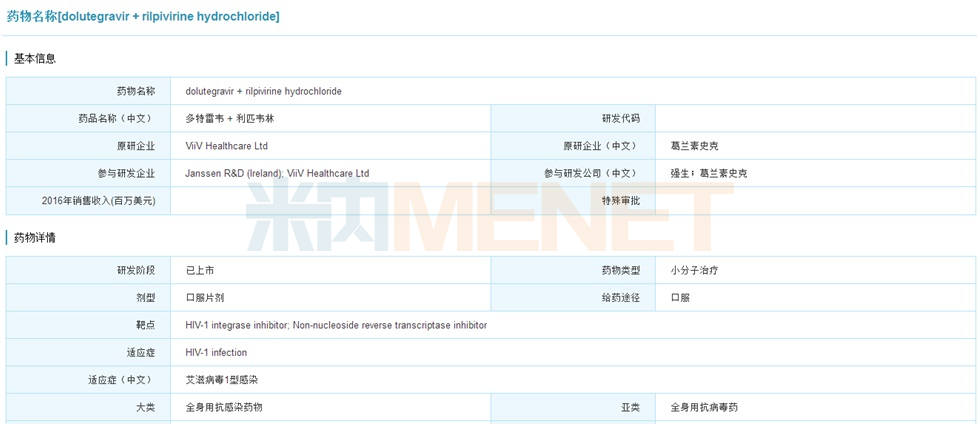979x426 pixels.
Task: Click the 研发代码 label
Action: point(621,119)
